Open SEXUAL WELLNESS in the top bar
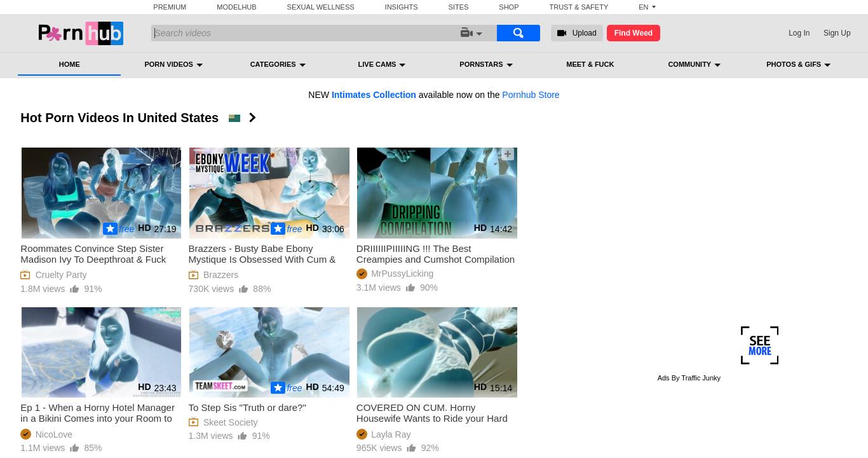 320,7
